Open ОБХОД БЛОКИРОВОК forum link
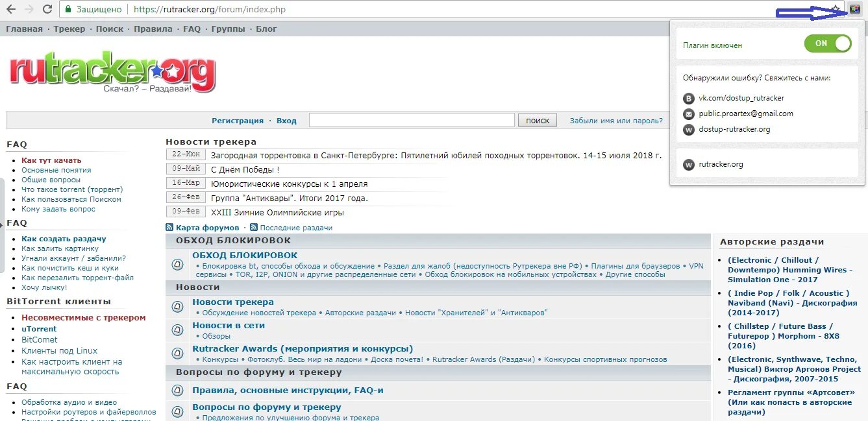The height and width of the screenshot is (421, 868). [x=245, y=256]
